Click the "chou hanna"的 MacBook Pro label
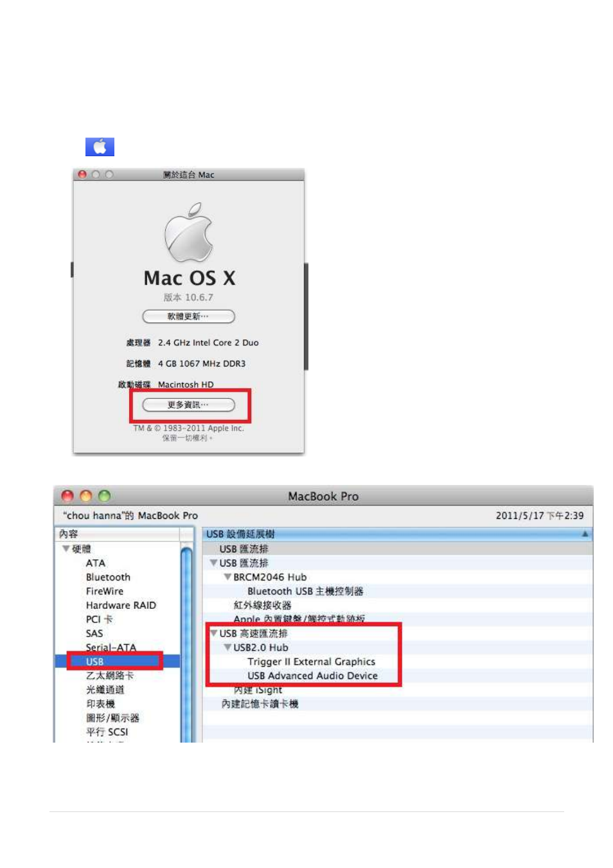Viewport: 613px width, 868px height. [130, 516]
